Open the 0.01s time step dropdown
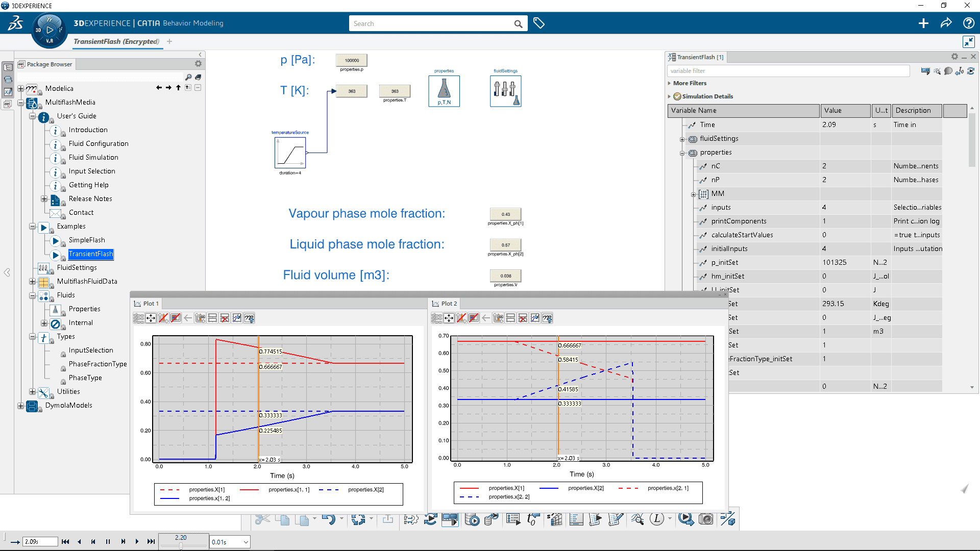Screen dimensions: 980x551 [246, 542]
